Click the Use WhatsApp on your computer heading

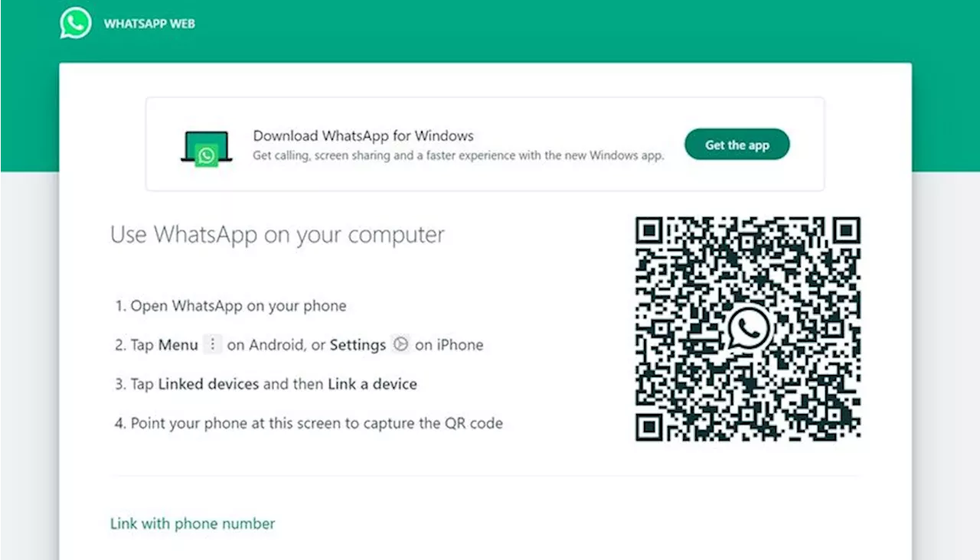point(277,235)
